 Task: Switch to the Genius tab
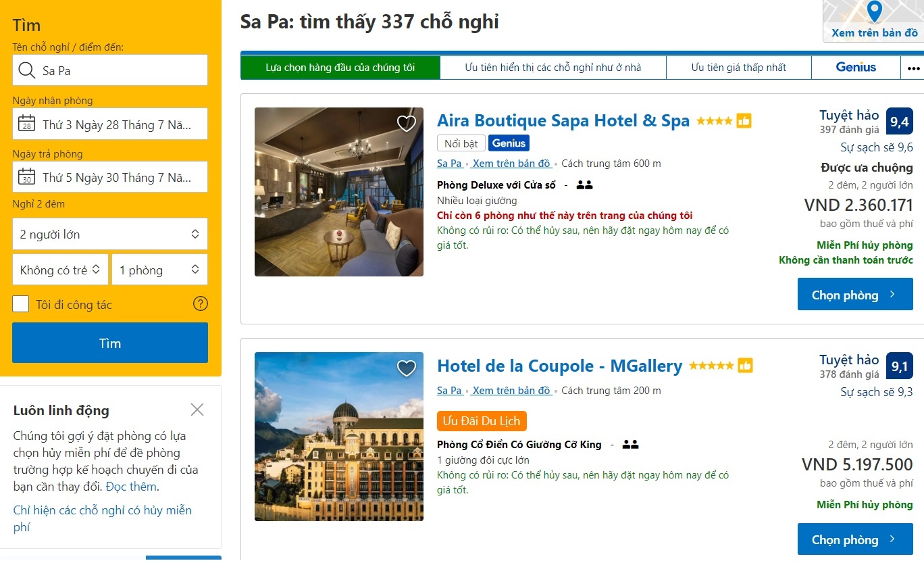click(855, 68)
